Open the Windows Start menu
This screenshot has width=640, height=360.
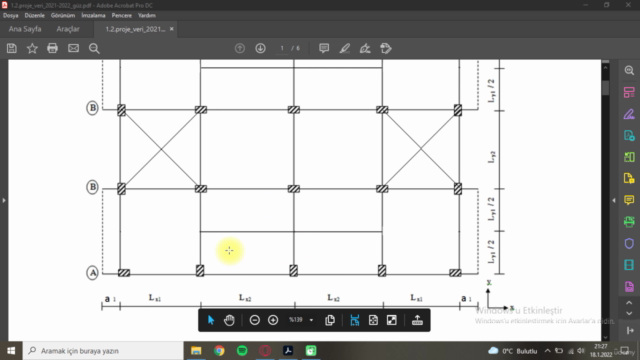[x=11, y=351]
